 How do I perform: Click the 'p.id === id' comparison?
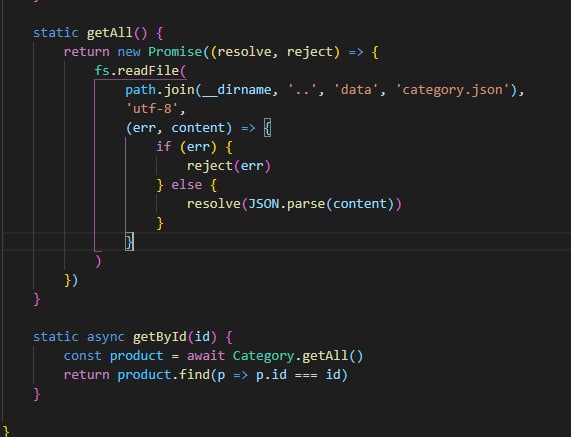[298, 374]
